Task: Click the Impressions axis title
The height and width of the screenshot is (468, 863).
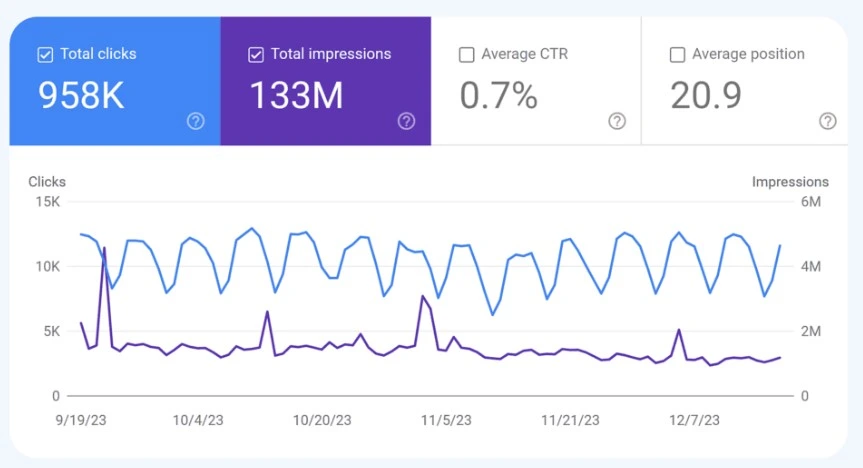Action: (790, 182)
